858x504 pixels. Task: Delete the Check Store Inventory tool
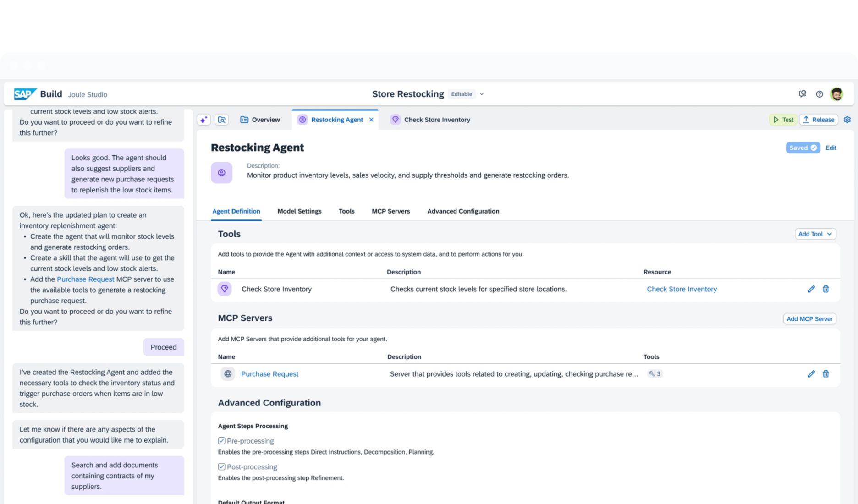[x=825, y=289]
